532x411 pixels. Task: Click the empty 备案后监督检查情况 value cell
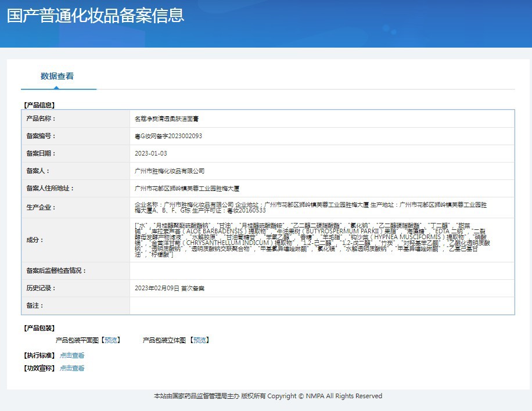(x=322, y=271)
